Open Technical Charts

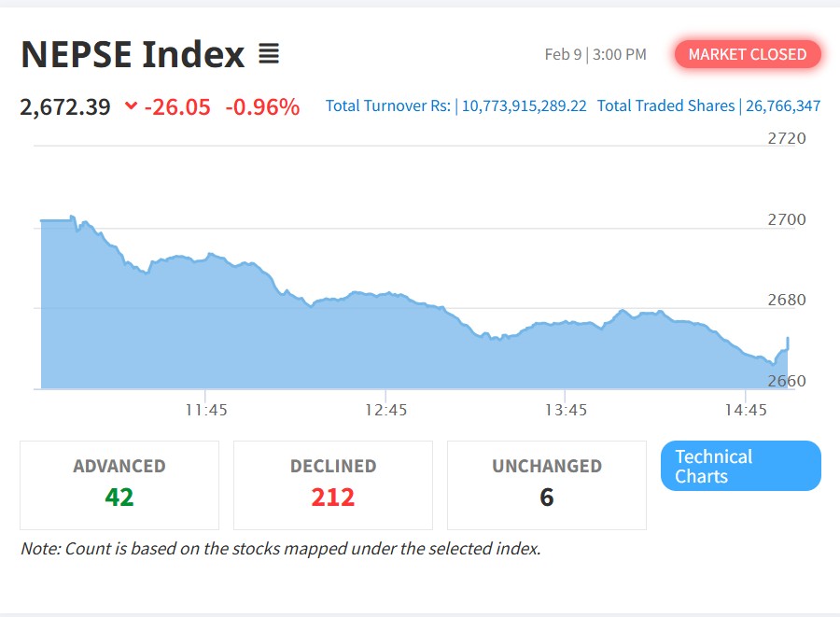(740, 466)
